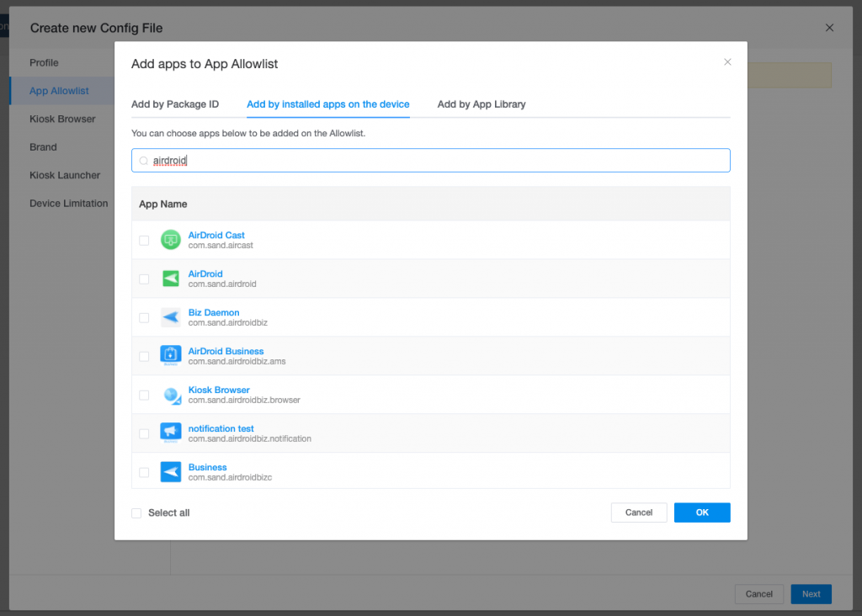Check the com.sand.airdroid app checkbox
Screen dimensions: 862x616
tap(144, 279)
